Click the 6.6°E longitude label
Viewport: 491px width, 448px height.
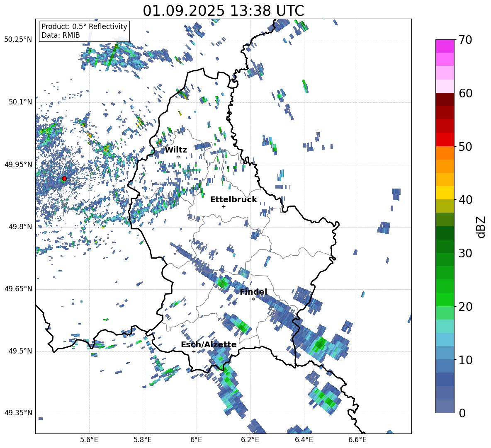[x=357, y=440]
